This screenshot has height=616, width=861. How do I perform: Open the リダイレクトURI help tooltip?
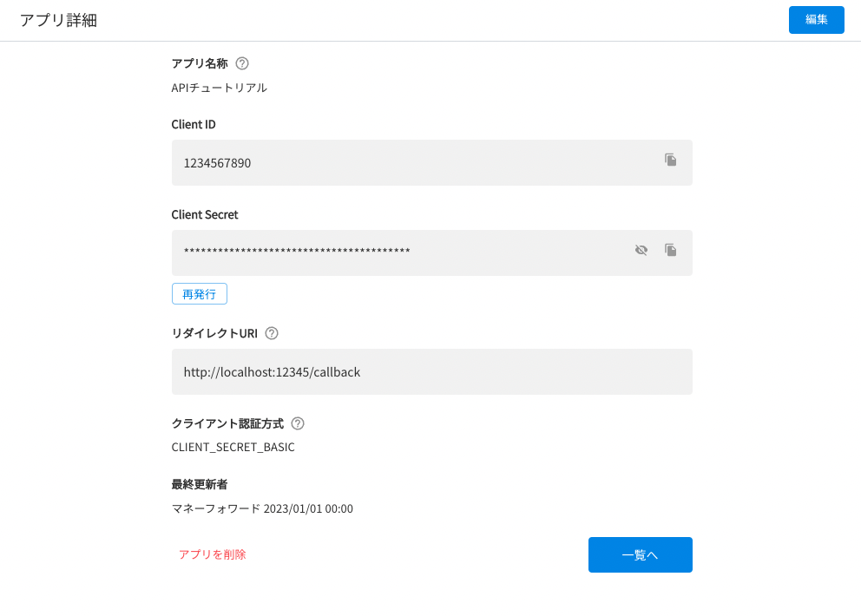click(x=272, y=332)
